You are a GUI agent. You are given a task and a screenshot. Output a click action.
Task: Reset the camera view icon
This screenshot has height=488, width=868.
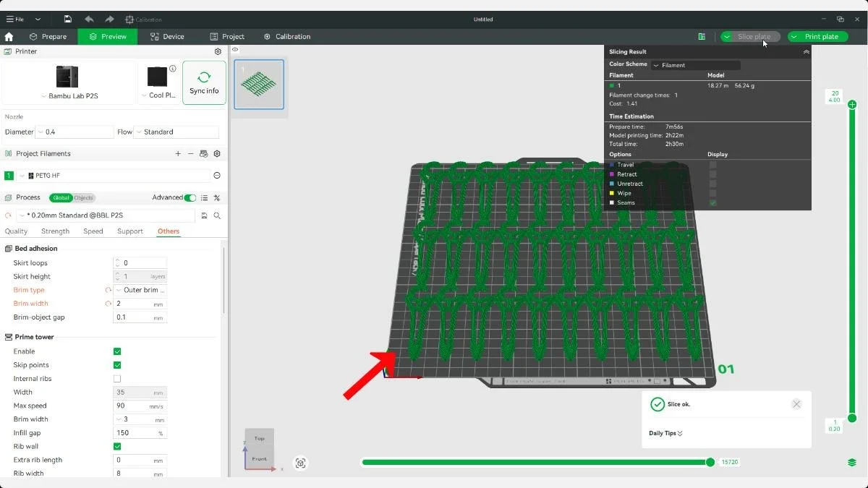point(301,463)
